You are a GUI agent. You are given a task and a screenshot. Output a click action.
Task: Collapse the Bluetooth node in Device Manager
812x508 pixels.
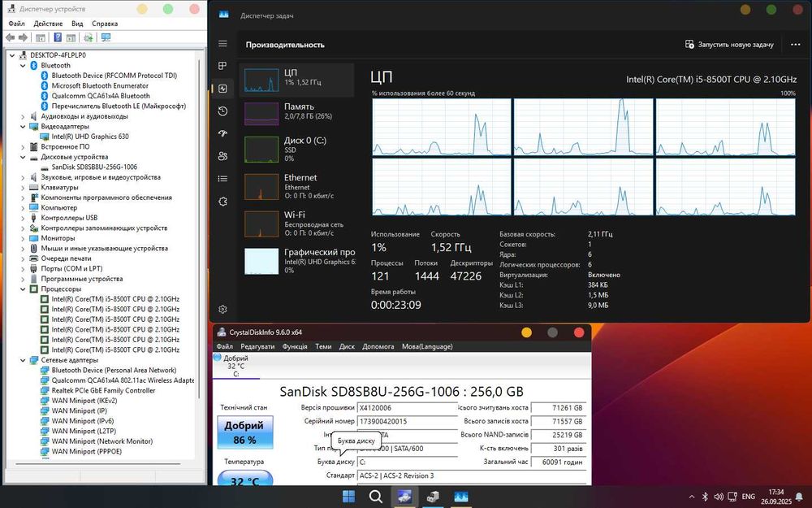(23, 65)
